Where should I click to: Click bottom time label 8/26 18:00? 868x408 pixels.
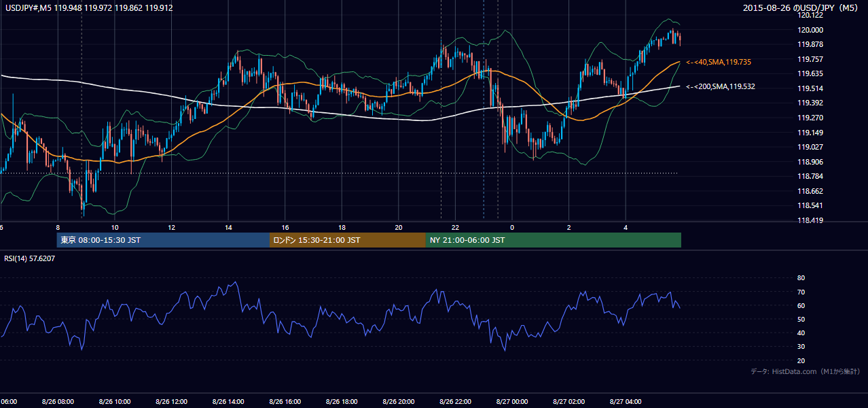(x=342, y=401)
